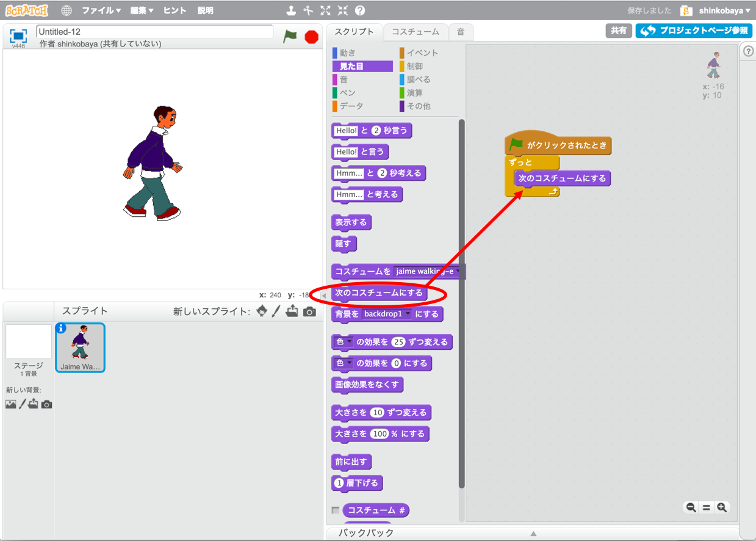Click the Scratch logo
This screenshot has width=756, height=541.
[x=26, y=10]
